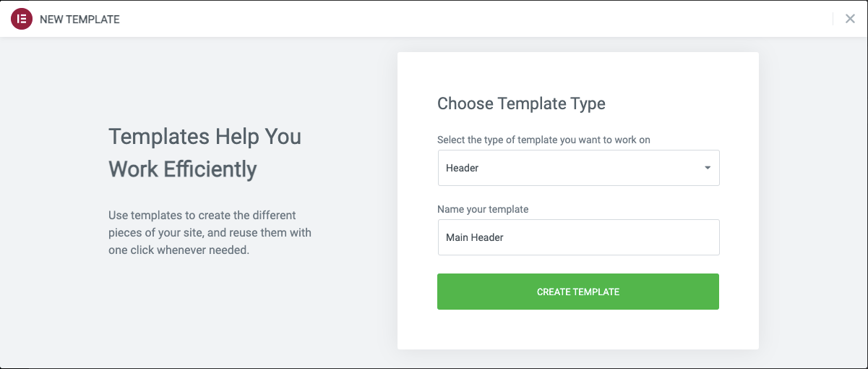This screenshot has height=369, width=868.
Task: Select the 'Header' value in the type selector
Action: coord(463,168)
